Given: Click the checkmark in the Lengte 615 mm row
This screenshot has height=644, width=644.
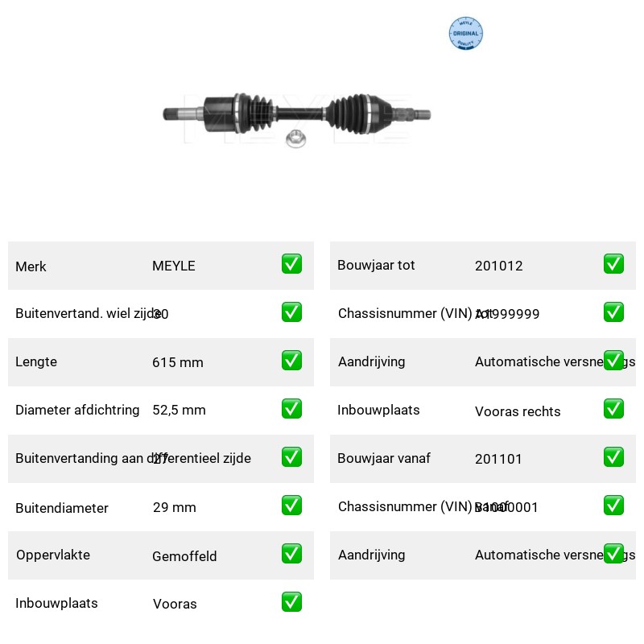Looking at the screenshot, I should click(291, 360).
